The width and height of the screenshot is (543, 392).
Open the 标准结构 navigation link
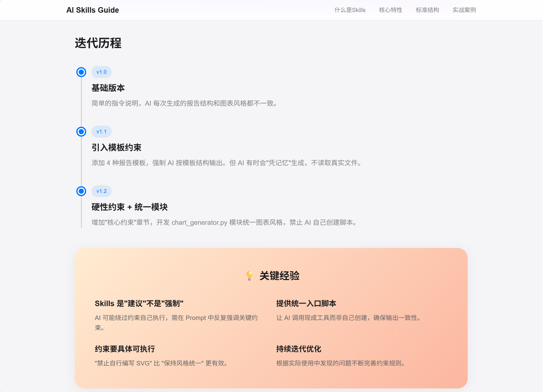coord(427,10)
